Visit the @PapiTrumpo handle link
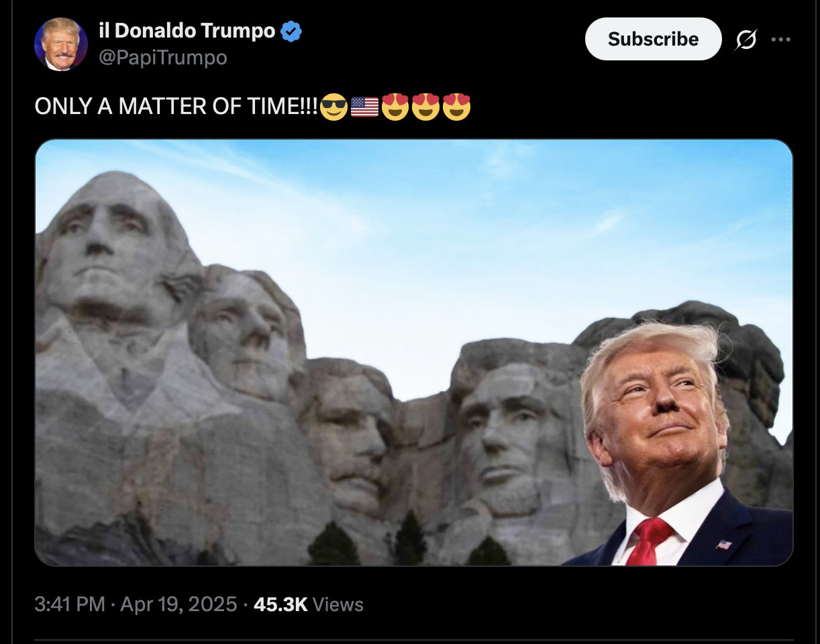This screenshot has width=820, height=644. point(163,58)
